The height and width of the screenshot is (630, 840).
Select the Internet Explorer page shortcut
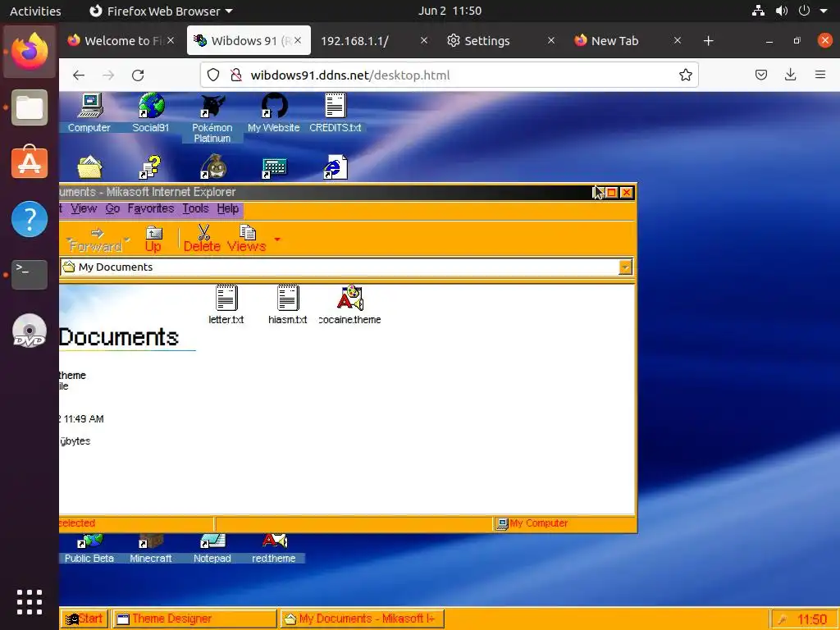[336, 167]
